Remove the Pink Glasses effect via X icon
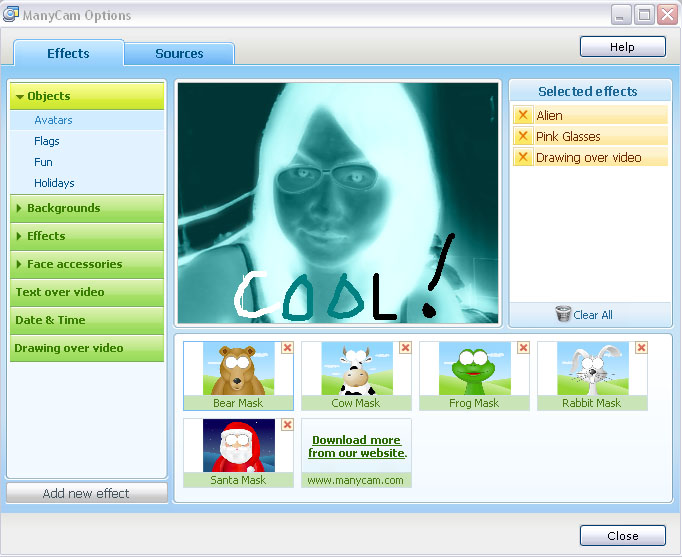Screen dimensions: 682x557 [x=523, y=136]
